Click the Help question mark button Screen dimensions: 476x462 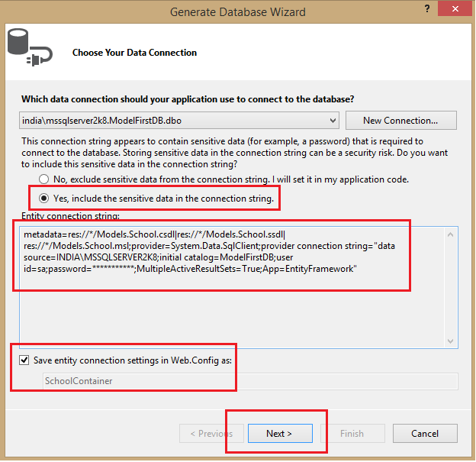pyautogui.click(x=426, y=9)
